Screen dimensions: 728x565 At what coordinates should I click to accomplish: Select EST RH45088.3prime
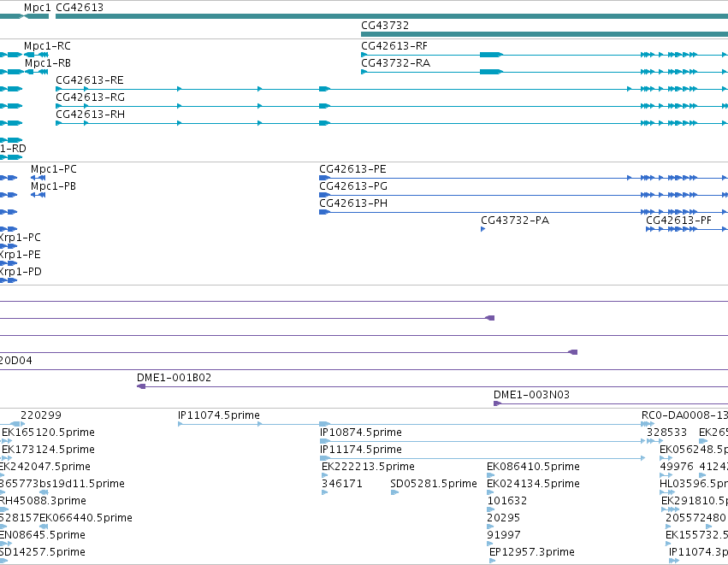click(43, 501)
